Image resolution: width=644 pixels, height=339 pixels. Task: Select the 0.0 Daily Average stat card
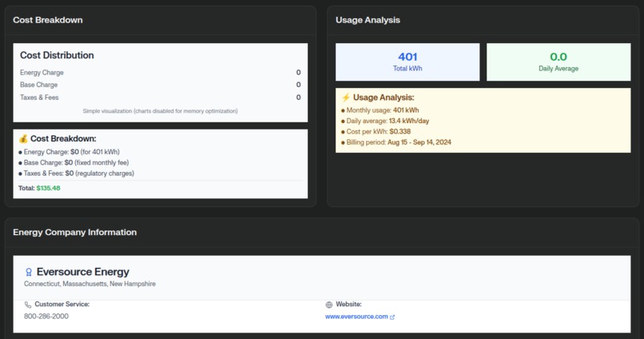click(x=559, y=62)
